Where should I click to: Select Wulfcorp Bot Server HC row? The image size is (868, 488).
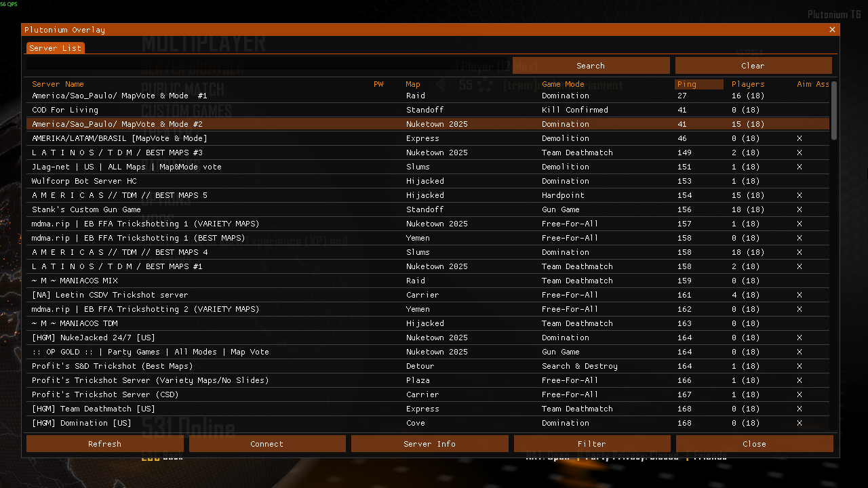[428, 181]
